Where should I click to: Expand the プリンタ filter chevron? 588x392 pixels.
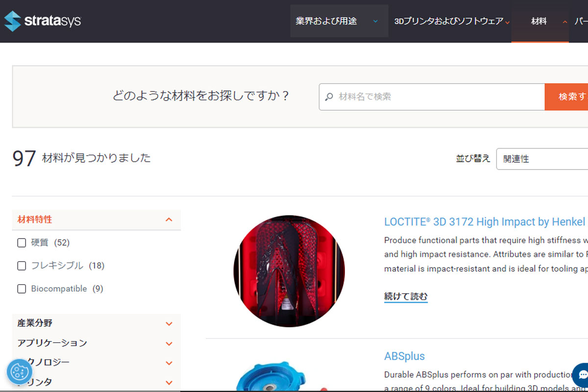coord(169,383)
